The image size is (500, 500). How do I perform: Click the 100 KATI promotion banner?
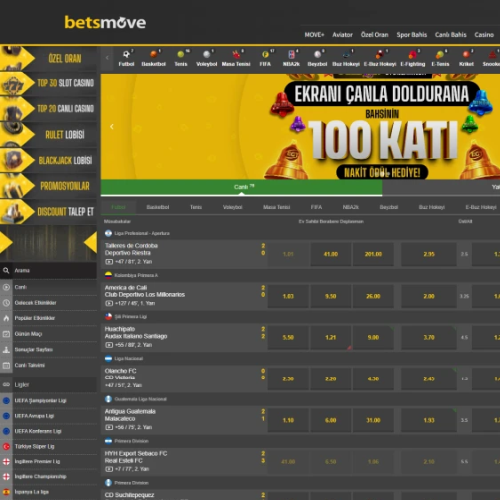coord(300,127)
